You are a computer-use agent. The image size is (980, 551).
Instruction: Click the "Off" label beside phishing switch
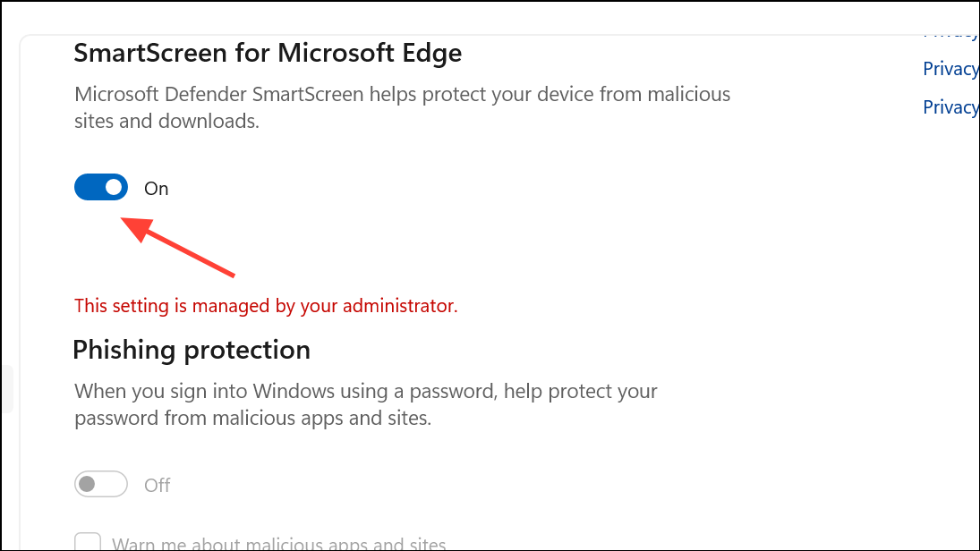[158, 486]
